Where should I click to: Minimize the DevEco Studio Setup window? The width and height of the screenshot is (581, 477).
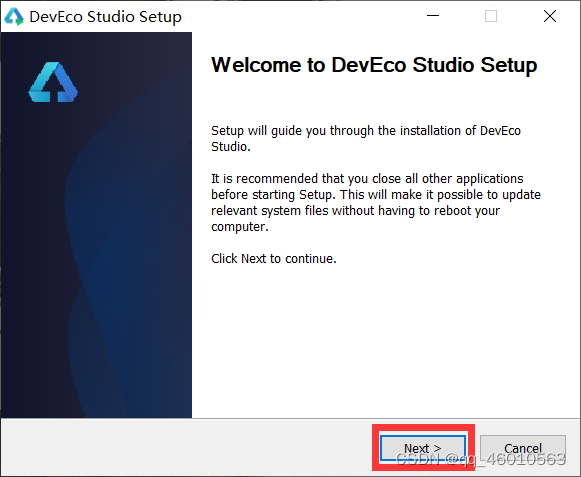point(433,16)
